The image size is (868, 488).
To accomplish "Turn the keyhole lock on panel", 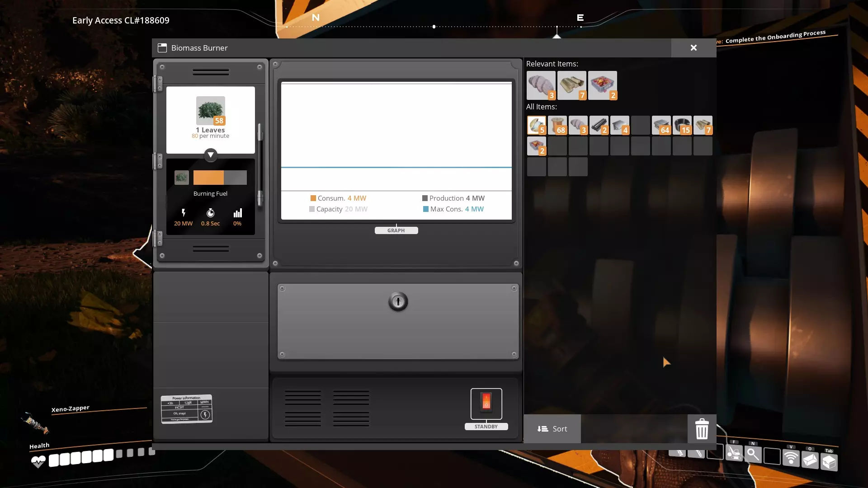I will click(x=398, y=301).
